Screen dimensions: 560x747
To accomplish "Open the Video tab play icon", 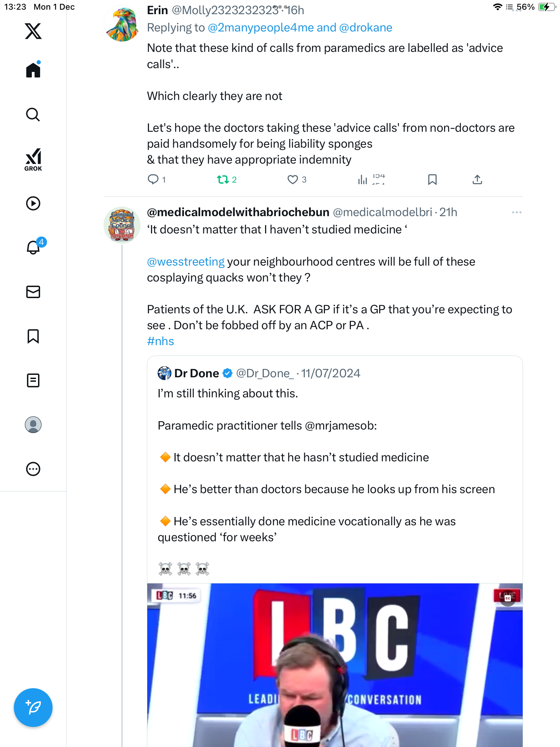I will (33, 203).
